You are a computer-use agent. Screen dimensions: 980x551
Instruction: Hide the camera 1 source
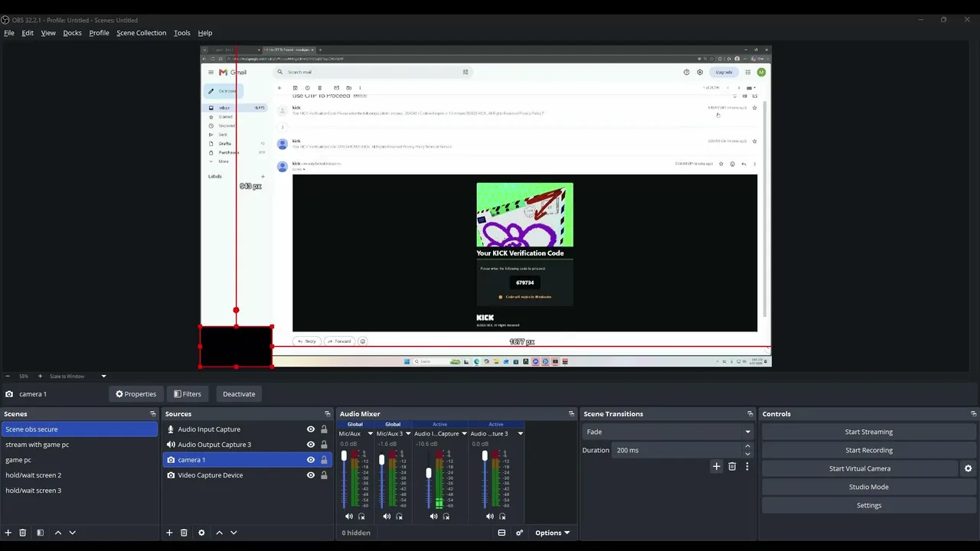tap(310, 460)
